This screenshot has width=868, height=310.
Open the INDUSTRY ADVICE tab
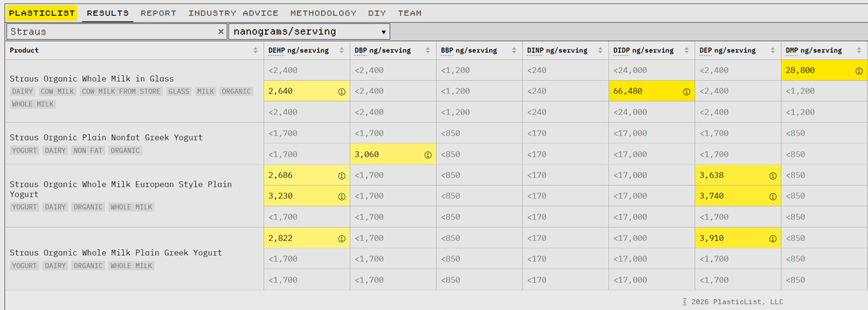(x=234, y=13)
